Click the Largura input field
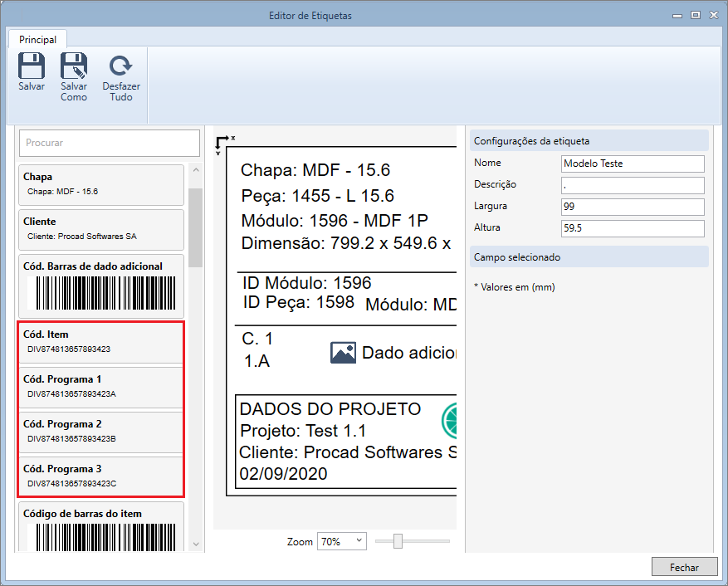Image resolution: width=728 pixels, height=586 pixels. click(632, 207)
